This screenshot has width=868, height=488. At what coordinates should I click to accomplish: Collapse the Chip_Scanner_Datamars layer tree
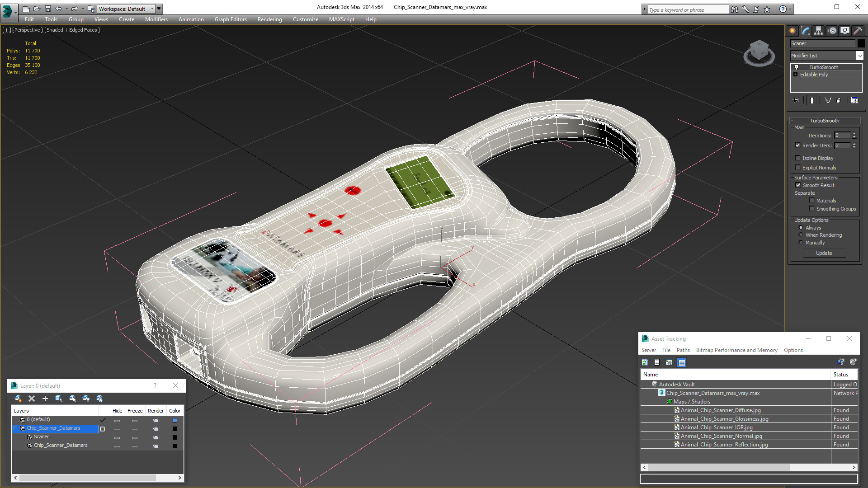coord(15,428)
